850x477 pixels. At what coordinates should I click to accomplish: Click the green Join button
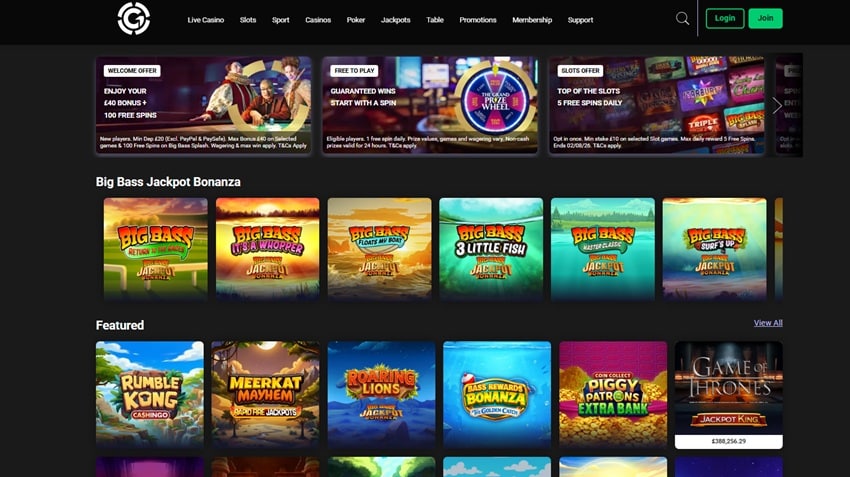point(765,18)
